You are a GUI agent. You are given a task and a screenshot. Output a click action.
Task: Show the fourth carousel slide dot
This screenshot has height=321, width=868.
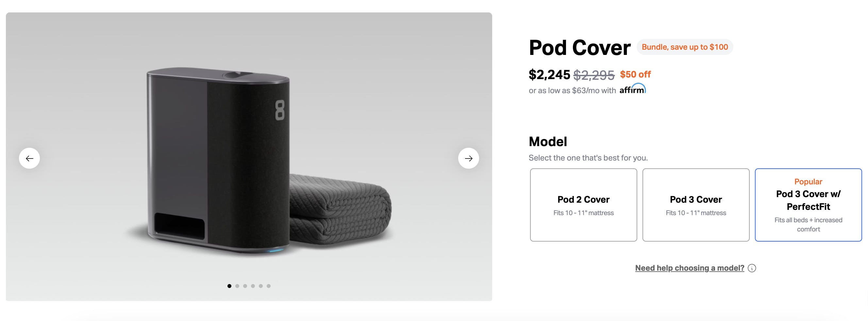click(x=253, y=286)
